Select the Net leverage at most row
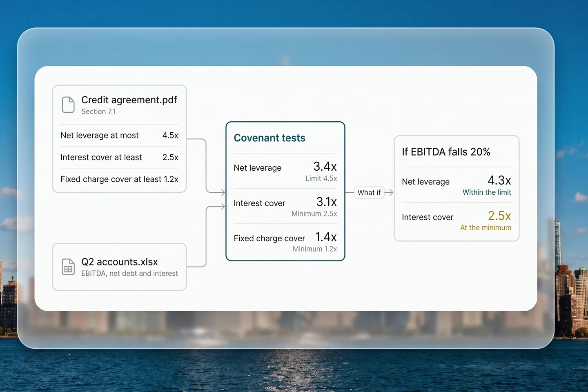This screenshot has width=588, height=392. point(119,135)
